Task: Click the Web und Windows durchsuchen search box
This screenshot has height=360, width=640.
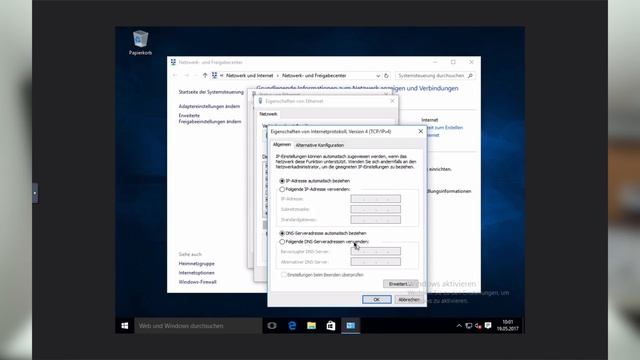Action: 198,326
